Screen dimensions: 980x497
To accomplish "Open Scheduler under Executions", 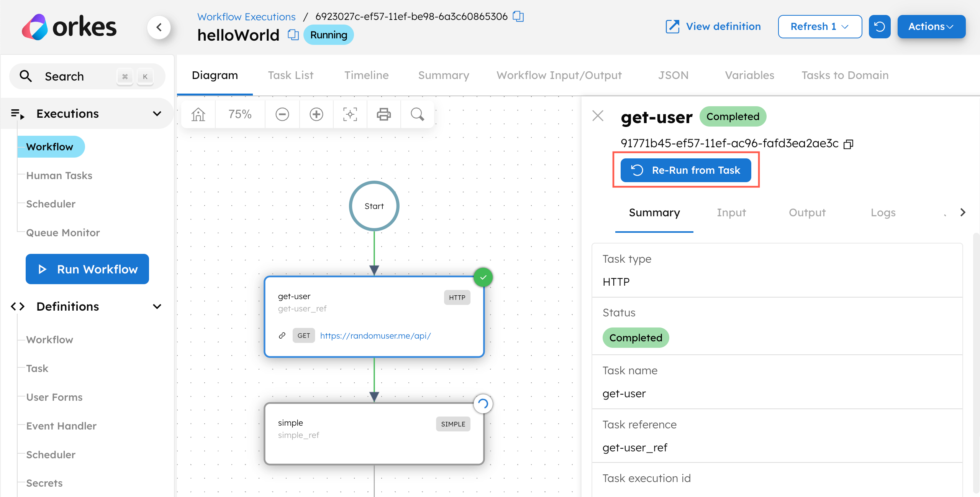I will (x=51, y=204).
